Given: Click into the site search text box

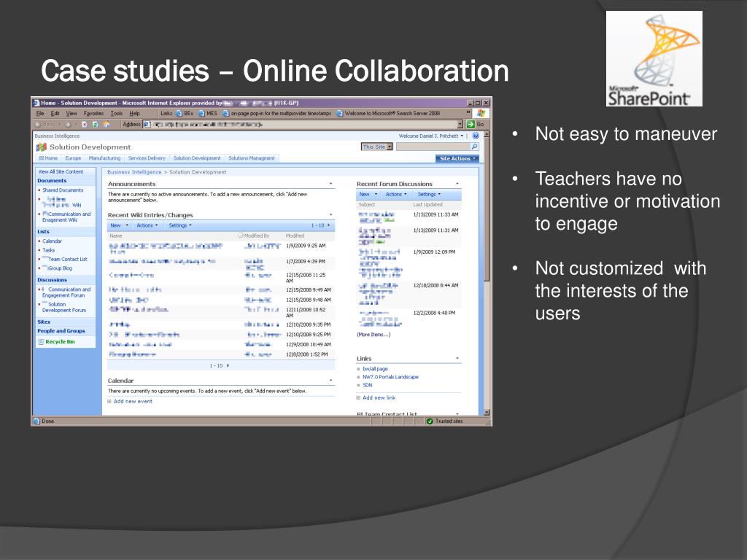Looking at the screenshot, I should tap(433, 147).
